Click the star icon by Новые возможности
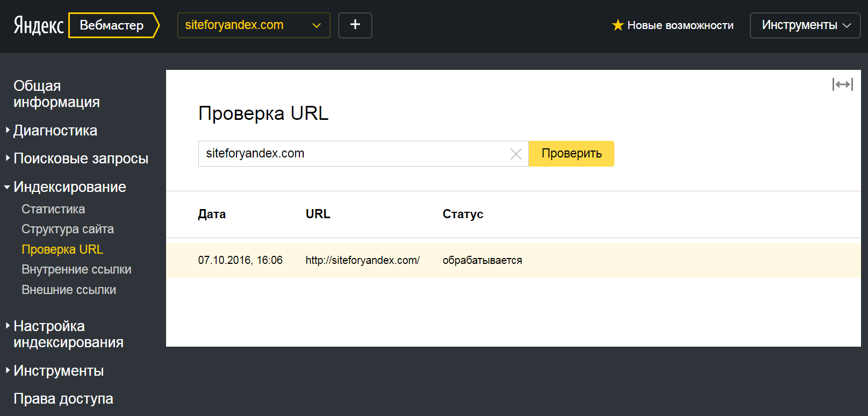Screen dimensions: 868x416 pyautogui.click(x=618, y=25)
